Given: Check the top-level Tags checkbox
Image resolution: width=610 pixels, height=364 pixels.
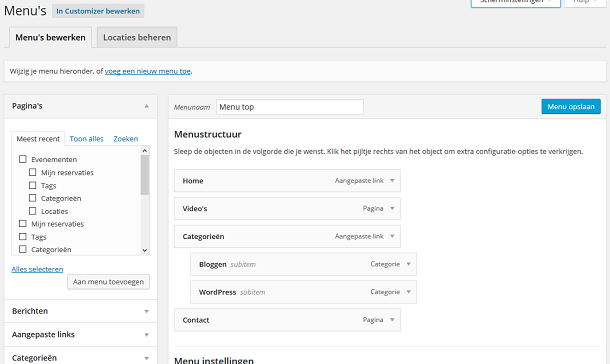Looking at the screenshot, I should (23, 236).
